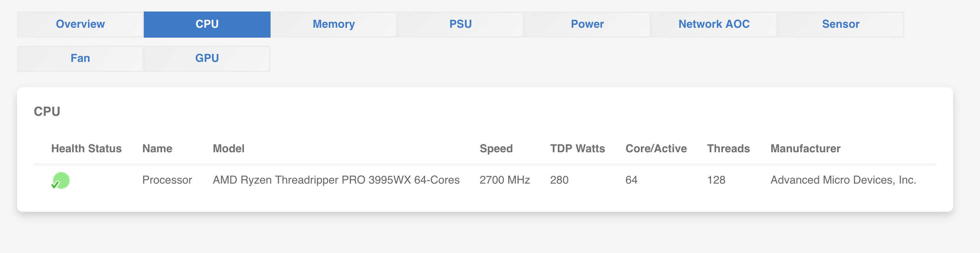Open the Power tab
Viewport: 980px width, 253px height.
[x=587, y=24]
